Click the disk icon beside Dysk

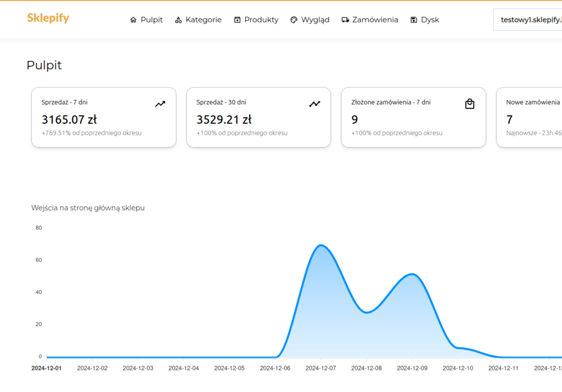[x=414, y=20]
